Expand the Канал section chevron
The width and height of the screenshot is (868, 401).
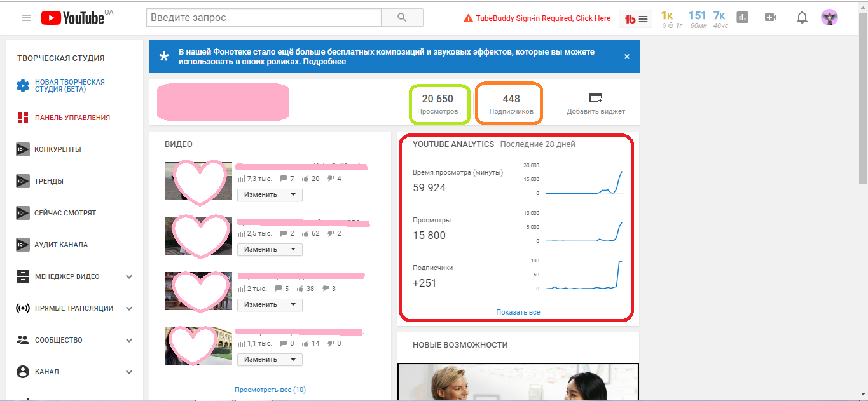click(129, 372)
